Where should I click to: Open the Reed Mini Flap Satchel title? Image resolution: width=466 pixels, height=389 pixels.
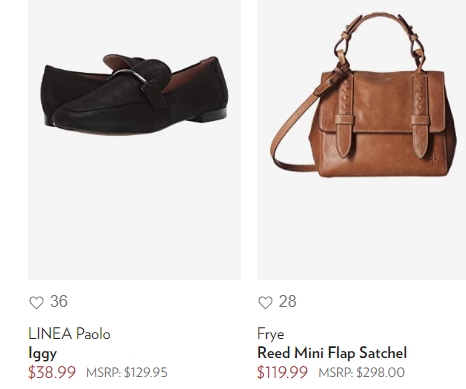click(332, 353)
